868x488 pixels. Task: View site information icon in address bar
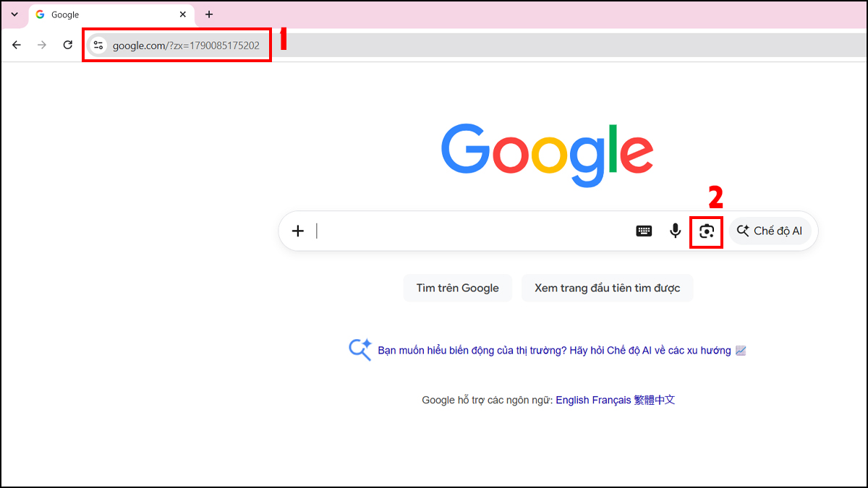tap(98, 45)
